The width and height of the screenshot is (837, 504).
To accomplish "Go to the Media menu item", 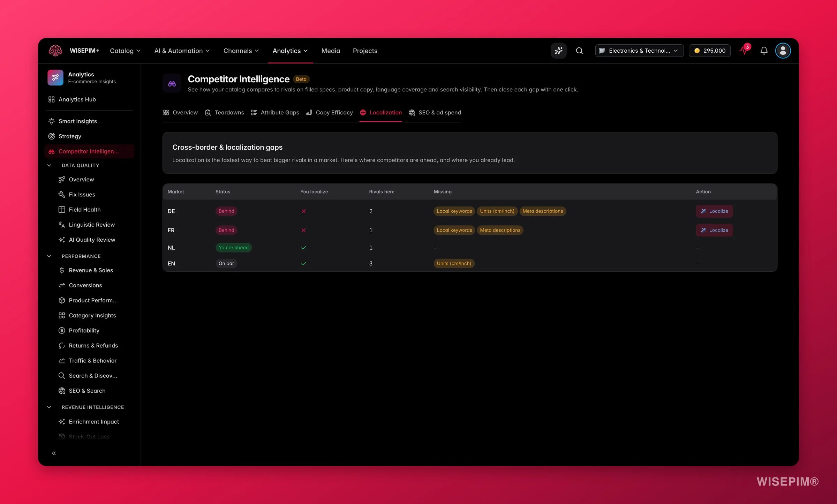I will tap(331, 51).
